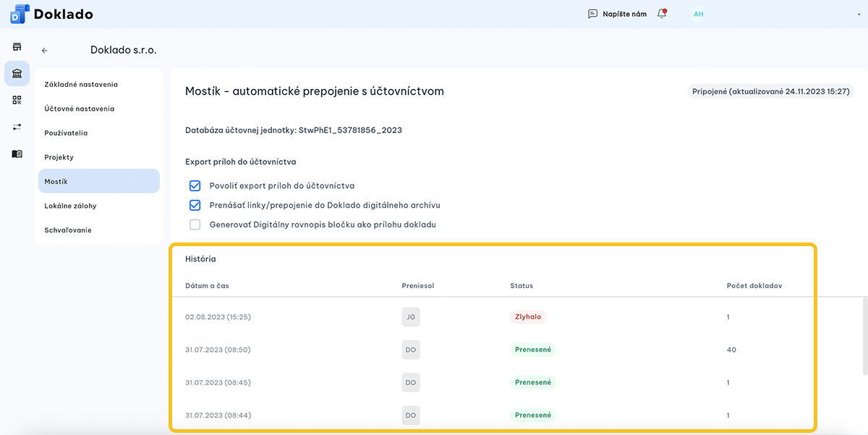The width and height of the screenshot is (868, 435).
Task: Click the Zlyhalo status badge
Action: [x=527, y=317]
